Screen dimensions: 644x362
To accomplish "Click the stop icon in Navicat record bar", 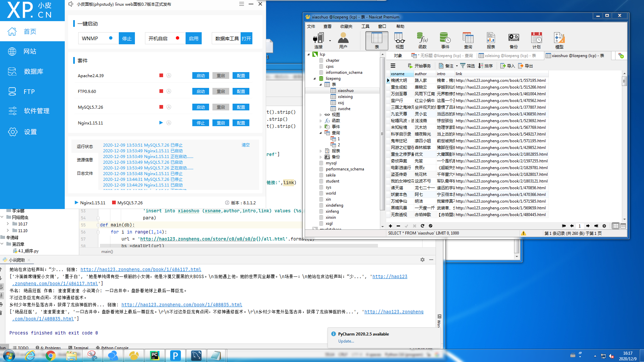I will [431, 226].
